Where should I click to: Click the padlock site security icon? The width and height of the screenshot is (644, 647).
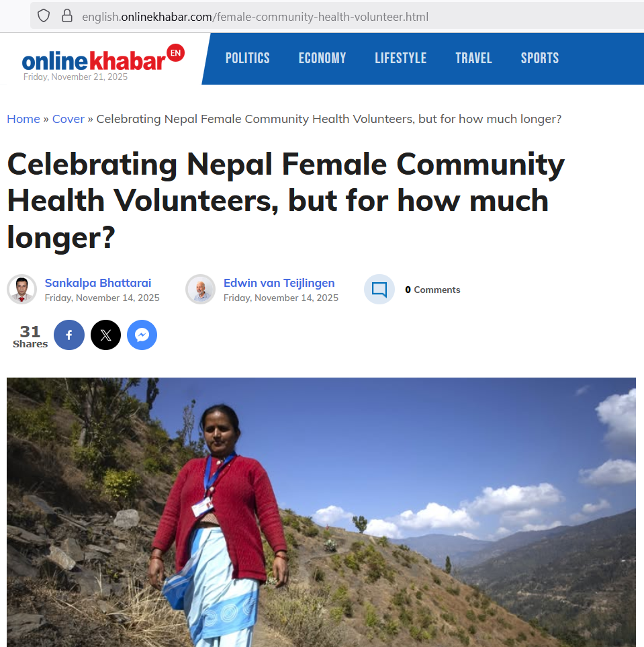click(x=66, y=16)
